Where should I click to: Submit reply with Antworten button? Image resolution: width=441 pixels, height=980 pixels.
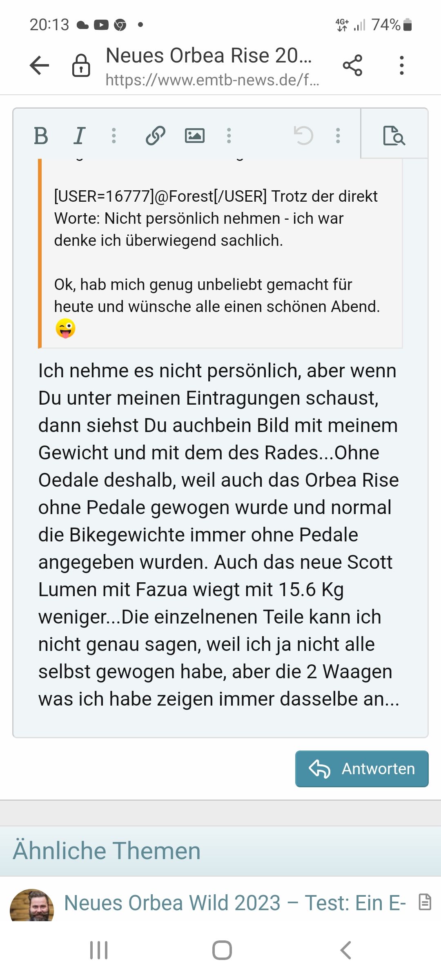click(x=362, y=768)
